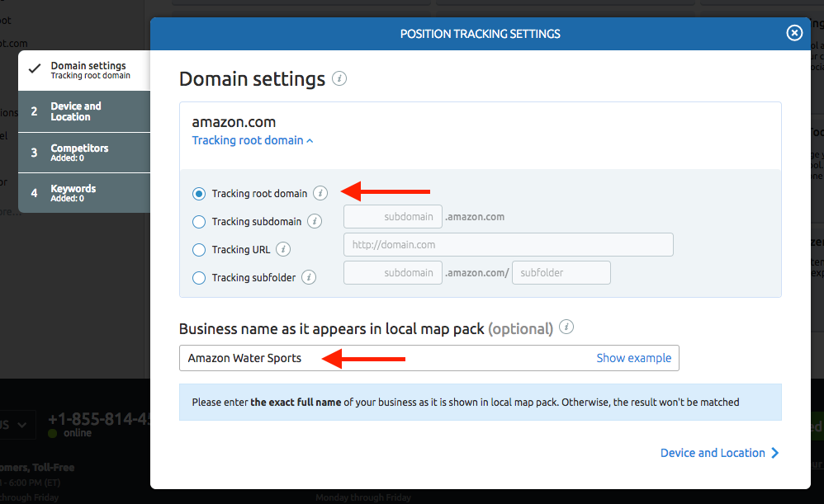Click the Show example link
The image size is (824, 504).
coord(634,358)
